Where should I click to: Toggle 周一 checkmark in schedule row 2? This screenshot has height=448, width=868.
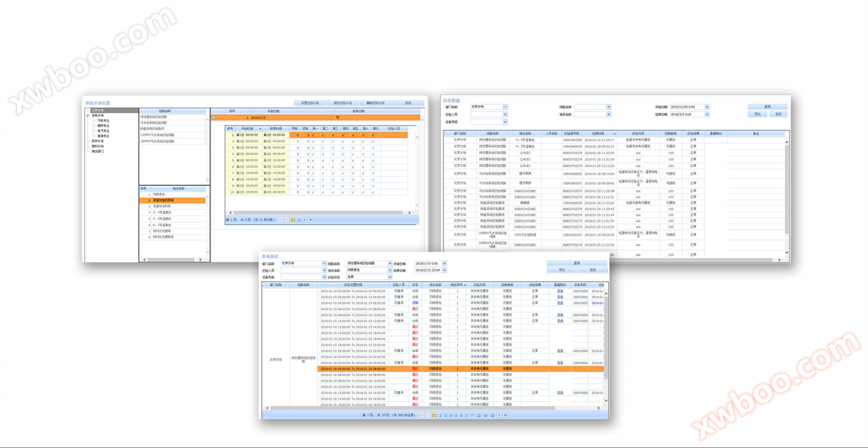(314, 141)
